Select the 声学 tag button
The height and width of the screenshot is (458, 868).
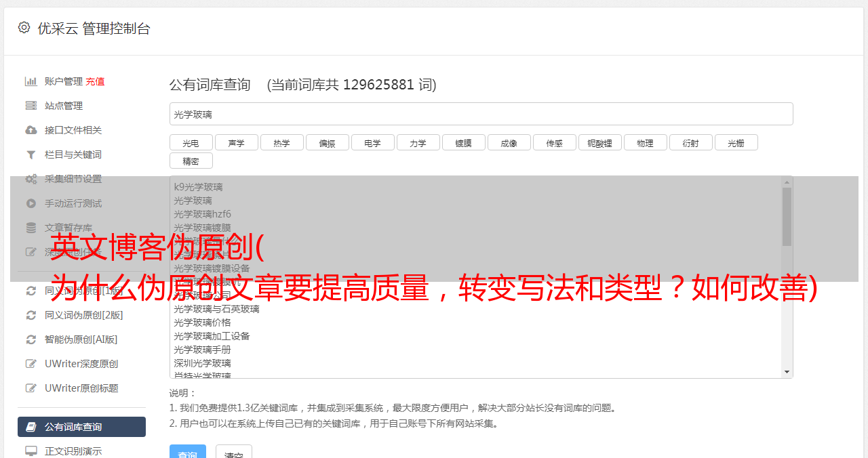[237, 142]
